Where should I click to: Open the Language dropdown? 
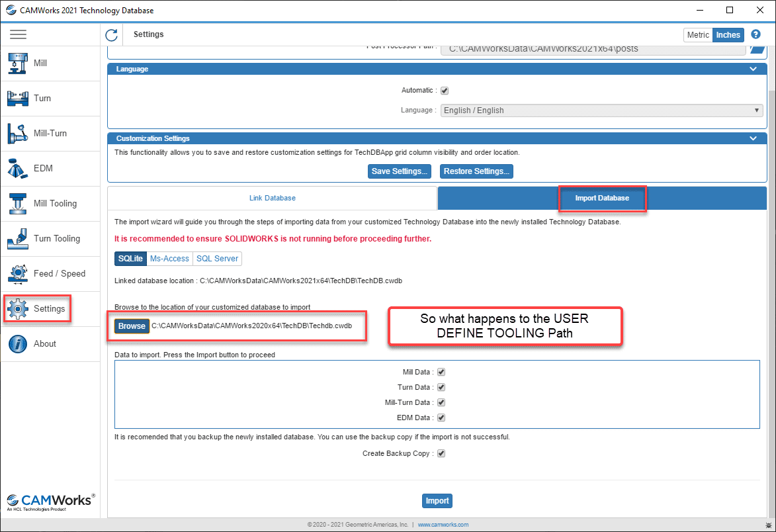click(601, 111)
